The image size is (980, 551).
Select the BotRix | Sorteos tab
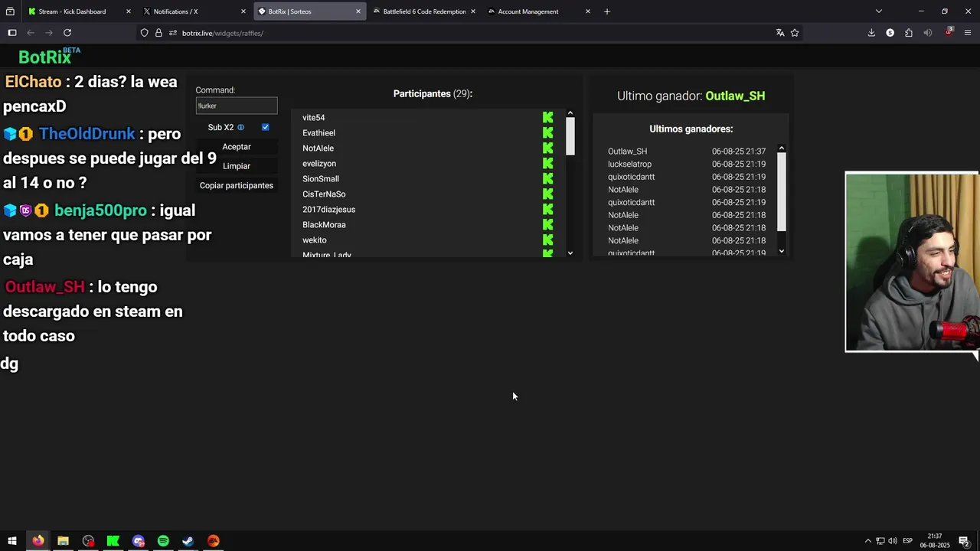[x=309, y=11]
